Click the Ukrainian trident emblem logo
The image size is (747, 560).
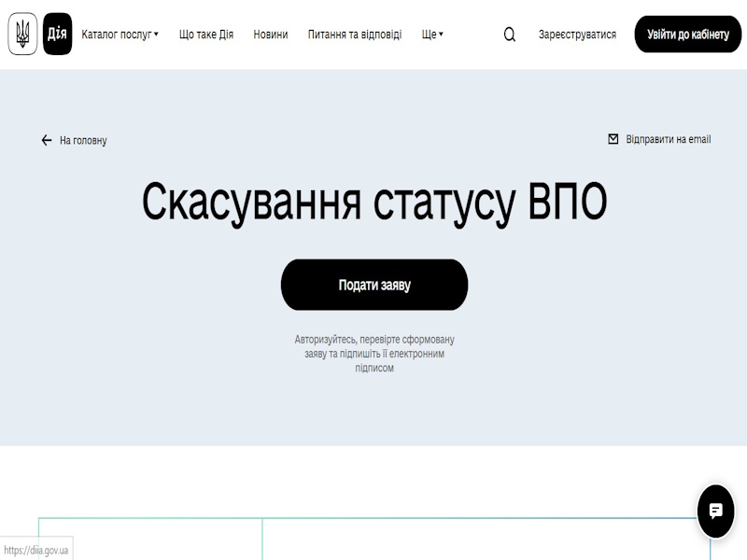pyautogui.click(x=22, y=34)
